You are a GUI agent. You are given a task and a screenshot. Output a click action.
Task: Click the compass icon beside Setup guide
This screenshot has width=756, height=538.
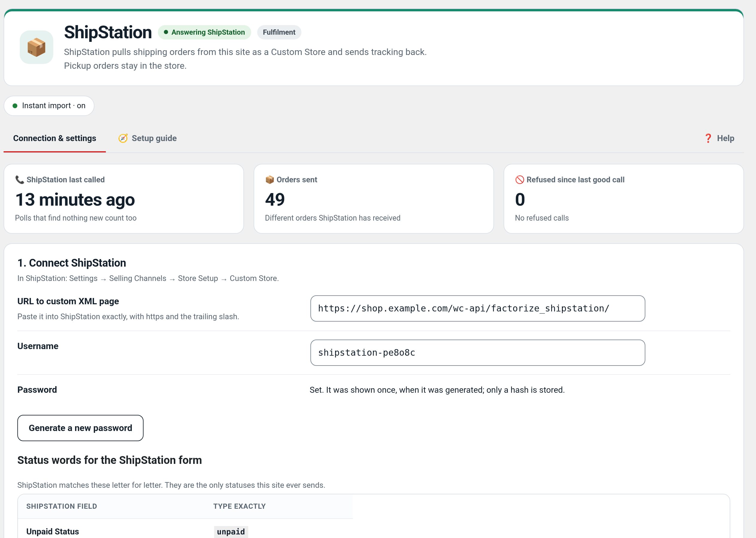pos(123,138)
